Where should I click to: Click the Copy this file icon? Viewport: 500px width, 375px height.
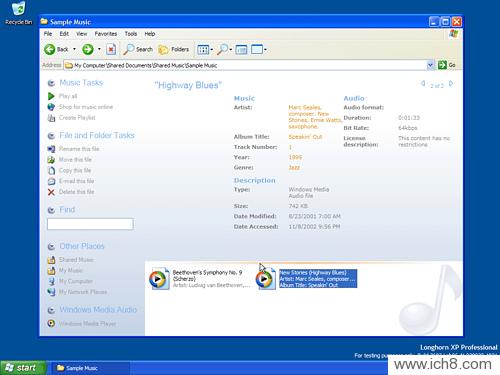pyautogui.click(x=51, y=171)
